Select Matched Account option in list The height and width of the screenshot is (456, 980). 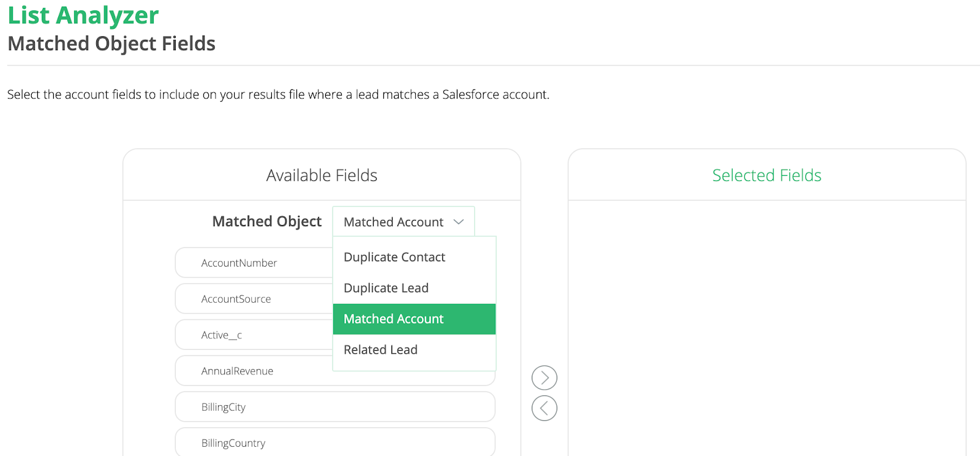tap(414, 319)
